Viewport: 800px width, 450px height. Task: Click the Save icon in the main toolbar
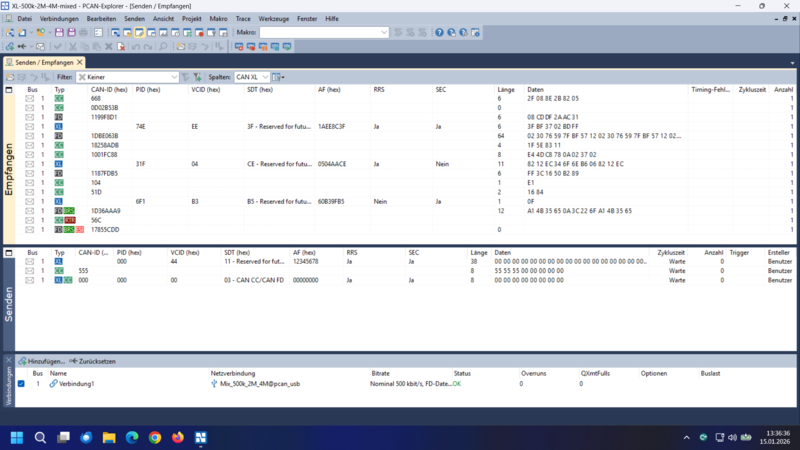[x=59, y=33]
